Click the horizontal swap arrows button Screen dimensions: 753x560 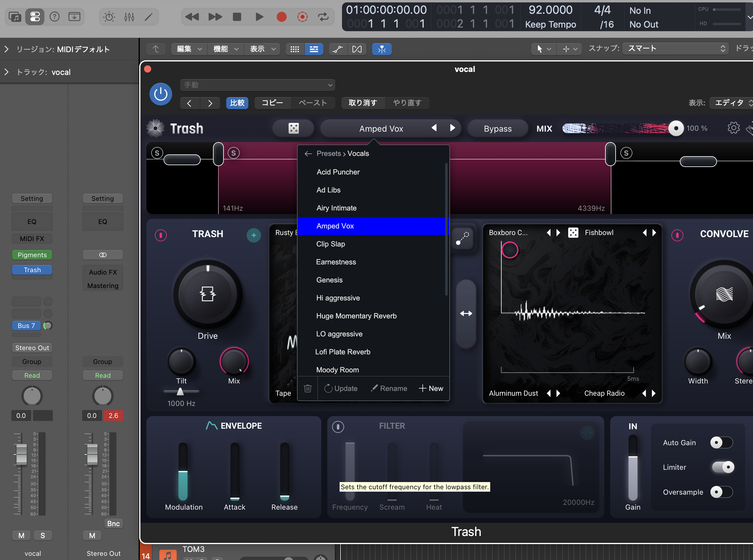pyautogui.click(x=466, y=314)
